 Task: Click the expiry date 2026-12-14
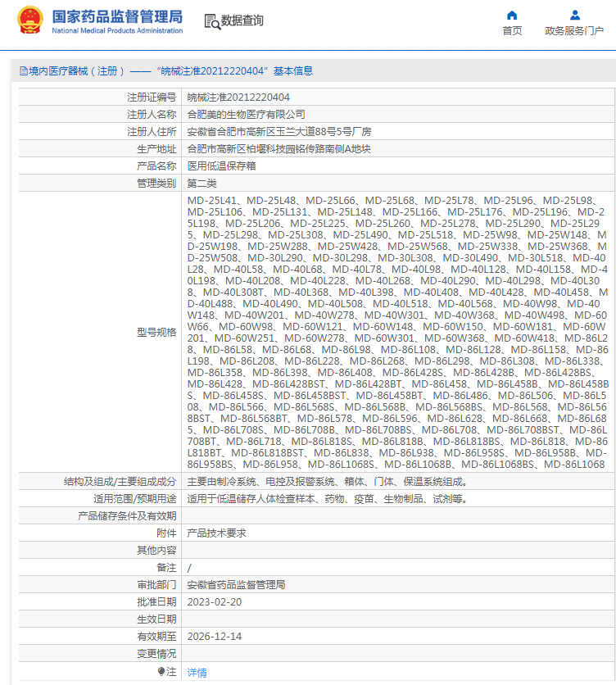click(x=215, y=637)
